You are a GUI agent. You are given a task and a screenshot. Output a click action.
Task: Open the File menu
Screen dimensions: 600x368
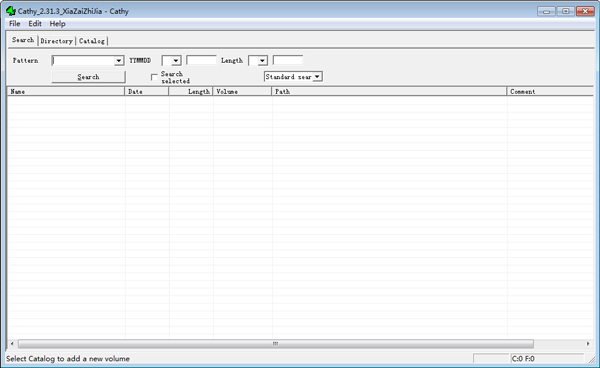(x=15, y=24)
